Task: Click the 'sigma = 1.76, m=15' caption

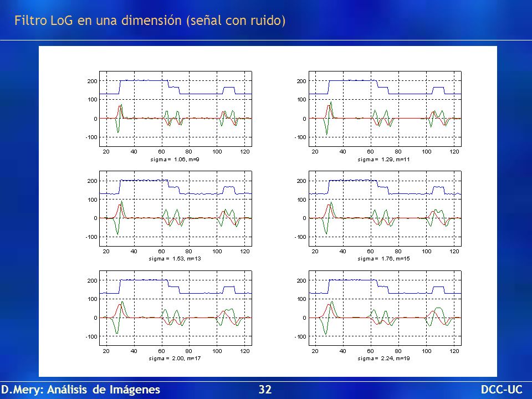Action: click(x=383, y=259)
